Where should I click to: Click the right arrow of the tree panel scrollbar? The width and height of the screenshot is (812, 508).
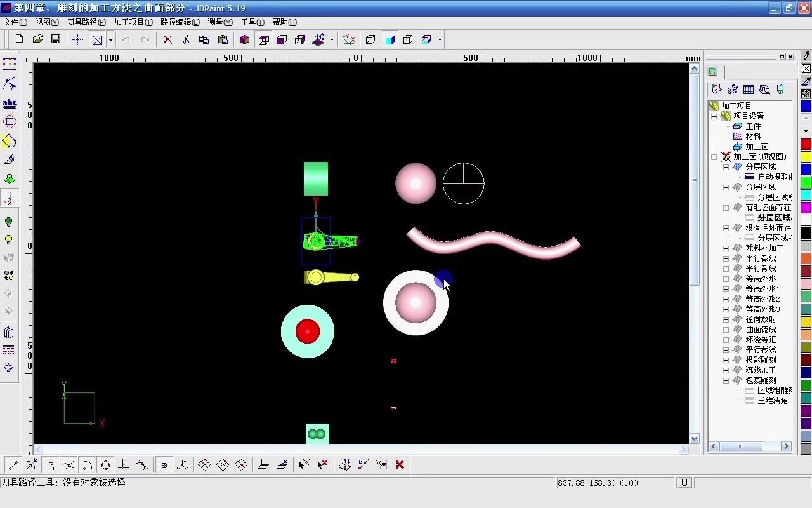click(x=787, y=446)
